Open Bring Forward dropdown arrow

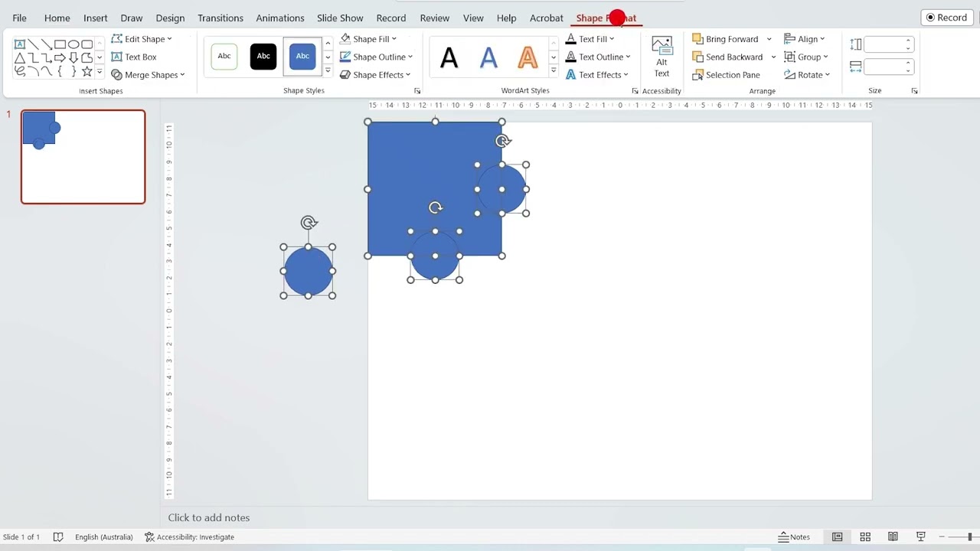769,39
